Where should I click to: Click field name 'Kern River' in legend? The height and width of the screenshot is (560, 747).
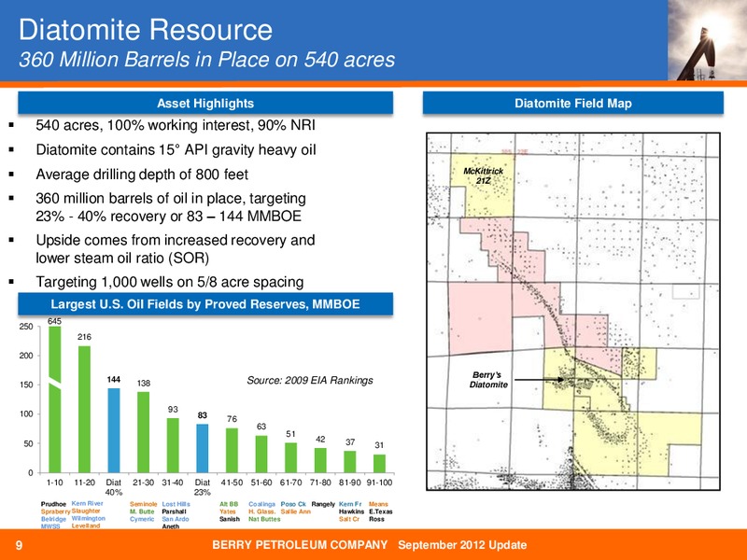(87, 503)
